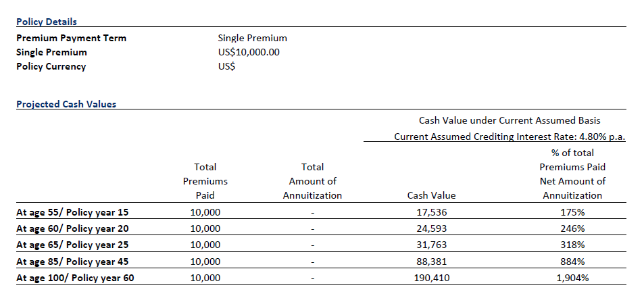Click the Total Premiums Paid column header

(x=205, y=181)
